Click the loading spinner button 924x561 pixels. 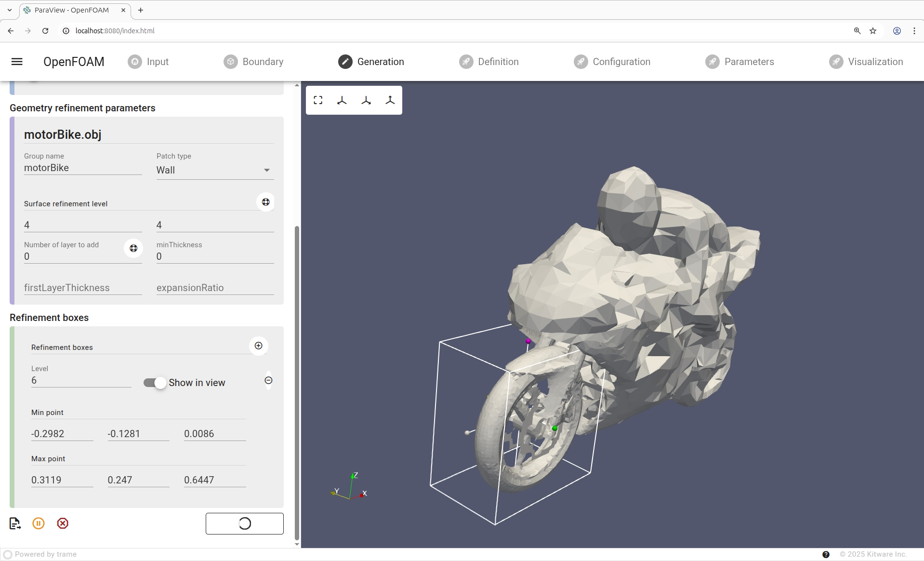point(244,523)
